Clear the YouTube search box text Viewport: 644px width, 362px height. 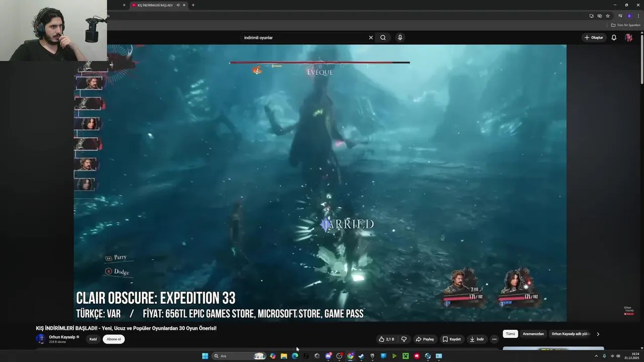click(x=371, y=38)
